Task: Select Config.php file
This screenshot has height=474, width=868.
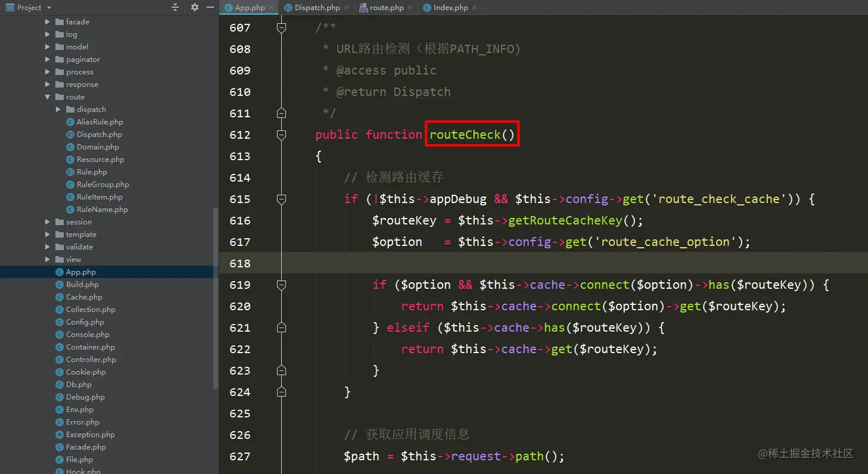Action: click(85, 322)
